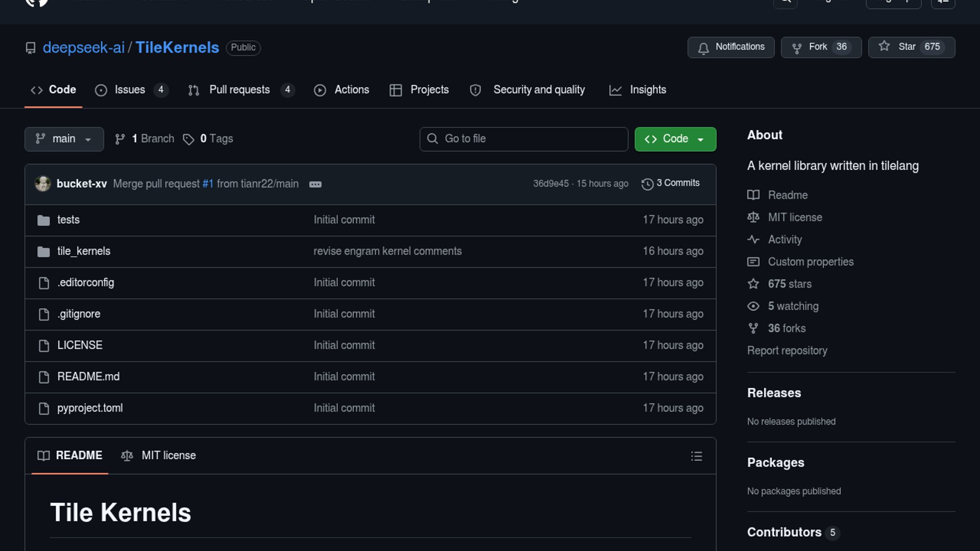Viewport: 980px width, 551px height.
Task: Expand commit message ellipsis button
Action: (315, 185)
